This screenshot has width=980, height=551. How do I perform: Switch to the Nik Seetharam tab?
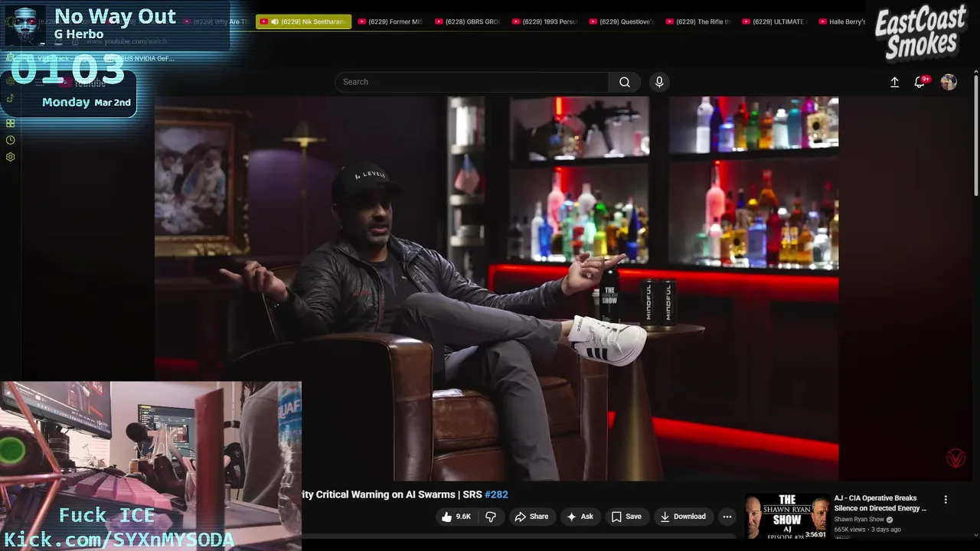[x=304, y=21]
